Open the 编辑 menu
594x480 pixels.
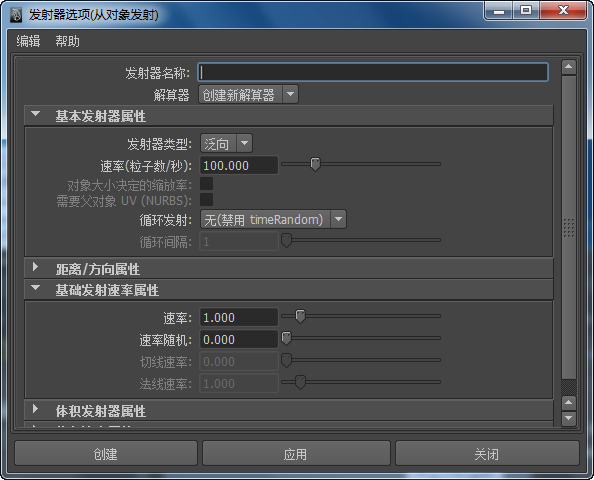(28, 41)
